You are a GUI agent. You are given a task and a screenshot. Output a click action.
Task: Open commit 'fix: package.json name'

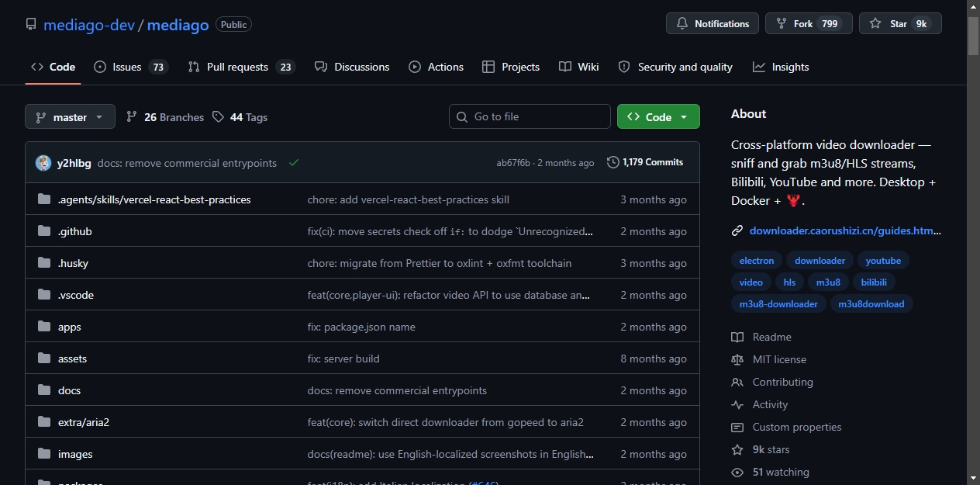pos(361,327)
